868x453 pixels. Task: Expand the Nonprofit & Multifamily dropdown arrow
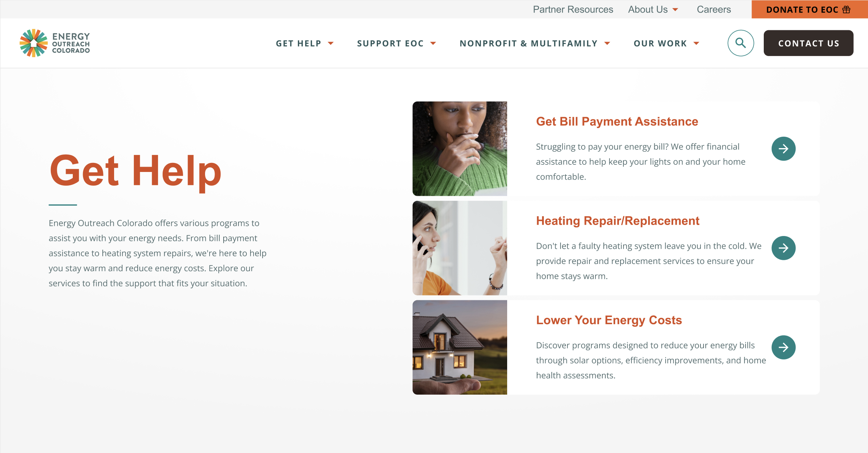coord(607,44)
